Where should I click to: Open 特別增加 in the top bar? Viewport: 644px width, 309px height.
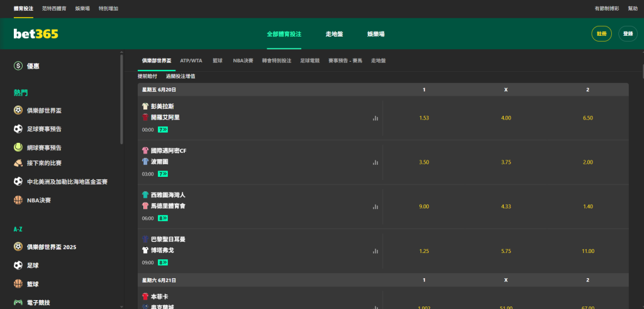108,8
